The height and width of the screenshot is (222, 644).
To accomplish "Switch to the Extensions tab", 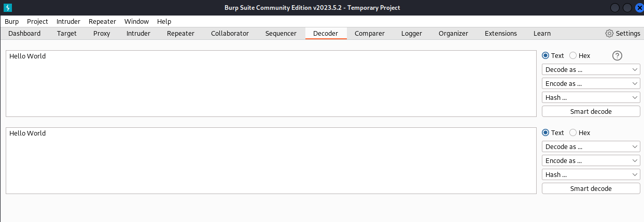I will [x=501, y=33].
